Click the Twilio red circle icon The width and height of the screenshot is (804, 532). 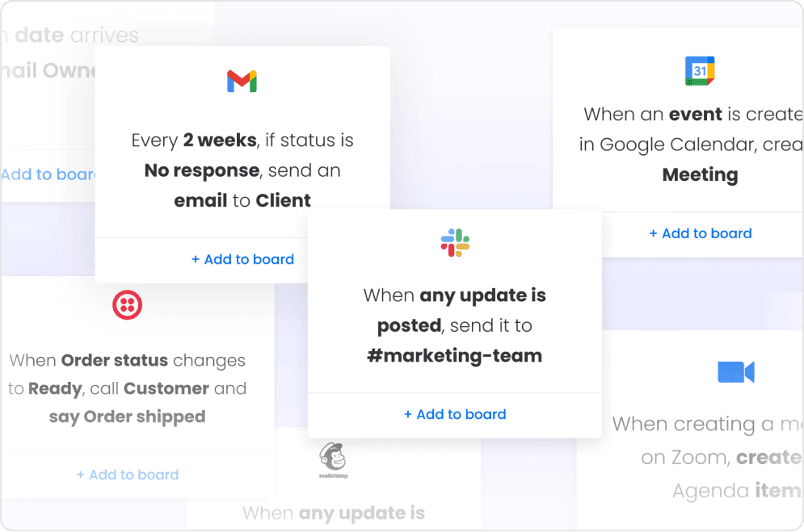coord(127,304)
